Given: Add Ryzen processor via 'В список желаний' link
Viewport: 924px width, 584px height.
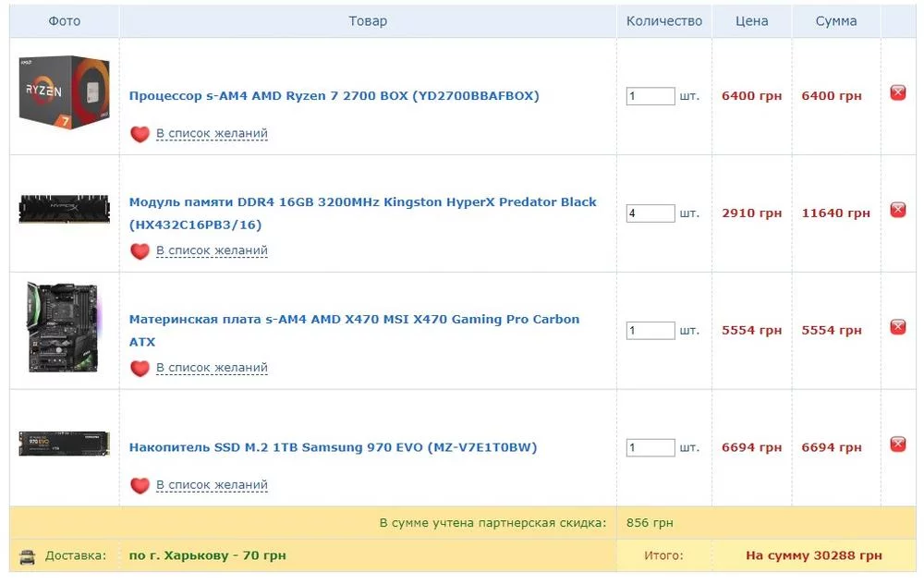Looking at the screenshot, I should click(x=212, y=134).
